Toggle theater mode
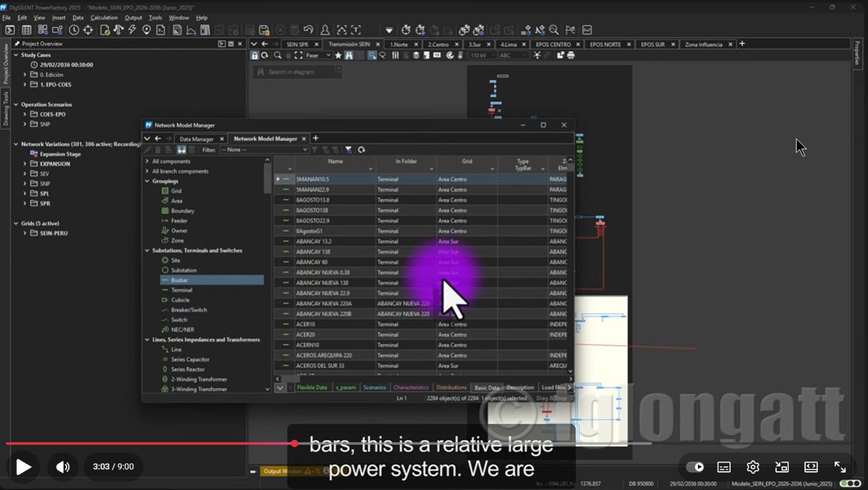This screenshot has height=490, width=868. point(811,467)
